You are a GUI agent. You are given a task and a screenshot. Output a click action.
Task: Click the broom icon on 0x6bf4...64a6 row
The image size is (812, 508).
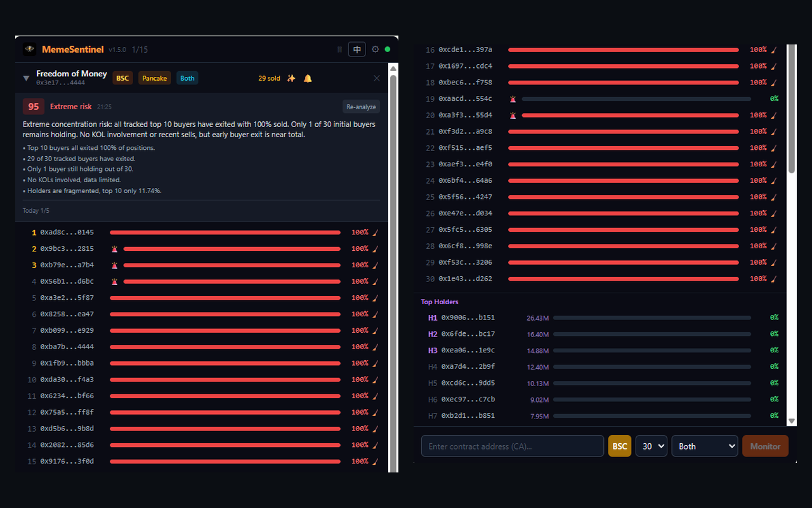[x=773, y=181]
